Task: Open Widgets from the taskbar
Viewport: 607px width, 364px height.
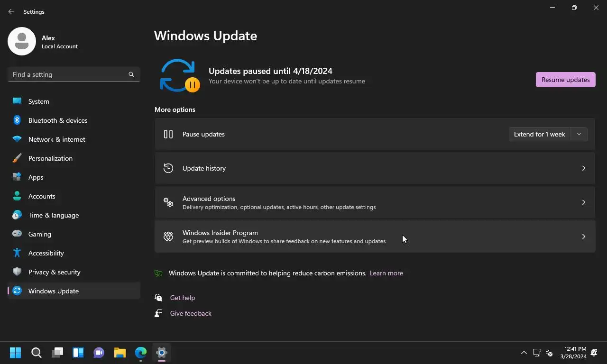Action: click(x=78, y=353)
